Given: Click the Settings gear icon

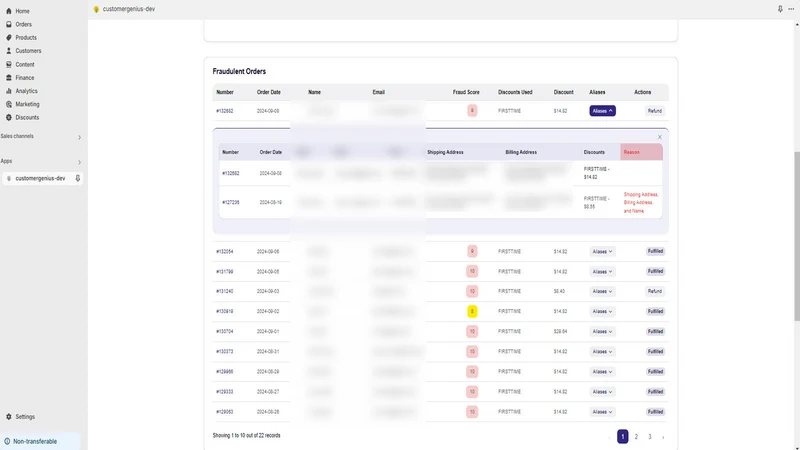Looking at the screenshot, I should (x=9, y=416).
